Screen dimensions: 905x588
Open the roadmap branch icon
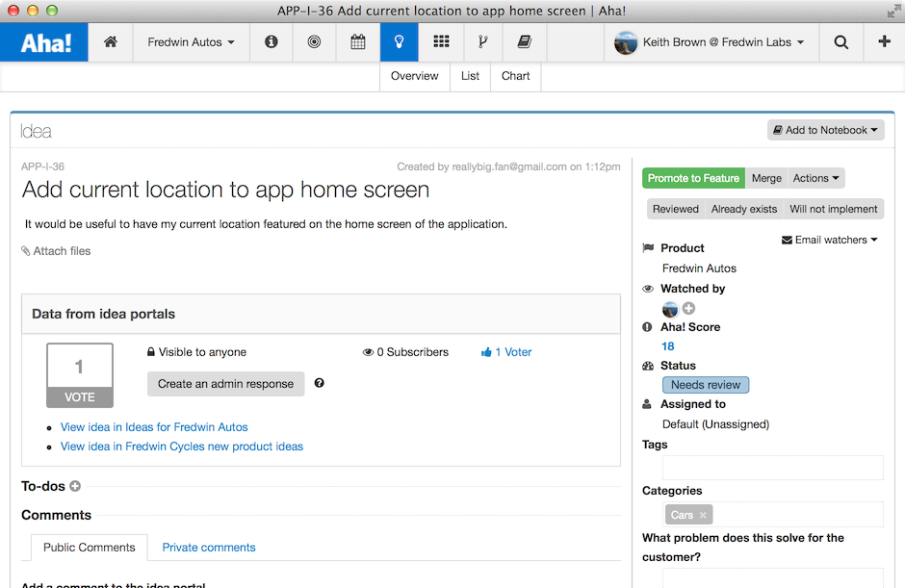(x=482, y=41)
